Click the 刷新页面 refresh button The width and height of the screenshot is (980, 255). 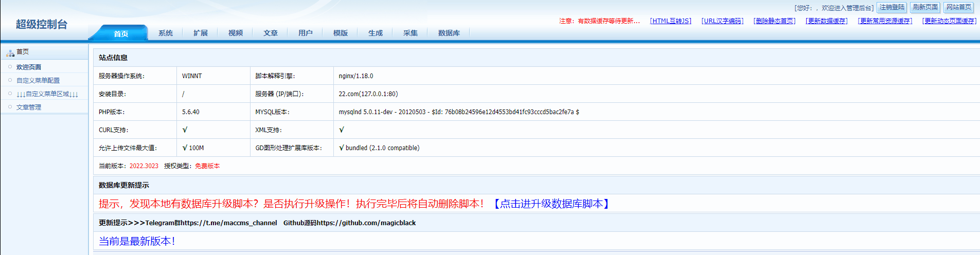pyautogui.click(x=925, y=7)
